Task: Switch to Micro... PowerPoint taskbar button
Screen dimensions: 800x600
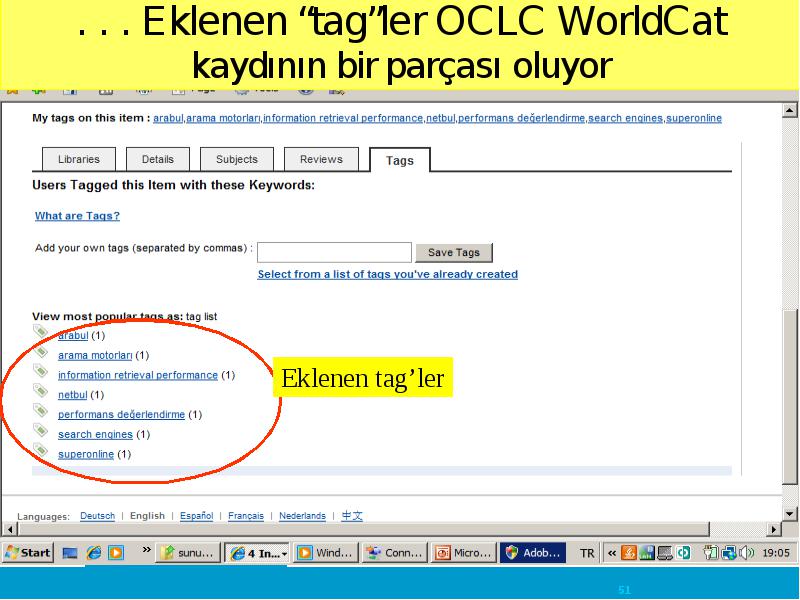Action: coord(463,553)
